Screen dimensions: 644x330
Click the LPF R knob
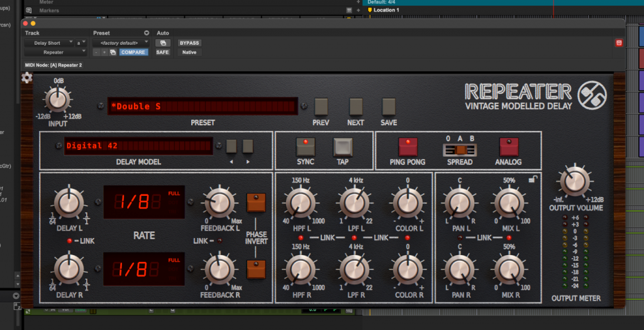point(353,270)
